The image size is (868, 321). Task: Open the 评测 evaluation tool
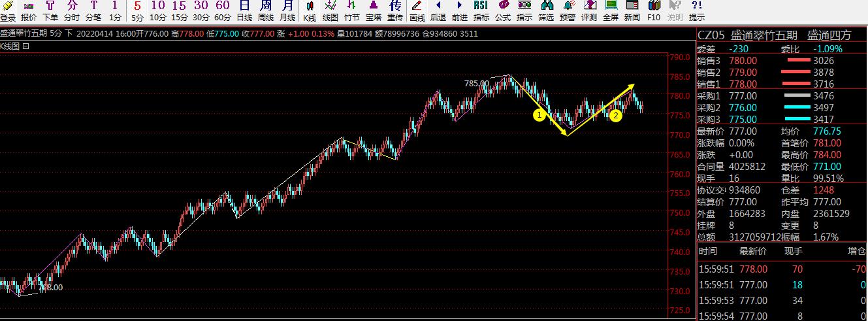tap(589, 11)
